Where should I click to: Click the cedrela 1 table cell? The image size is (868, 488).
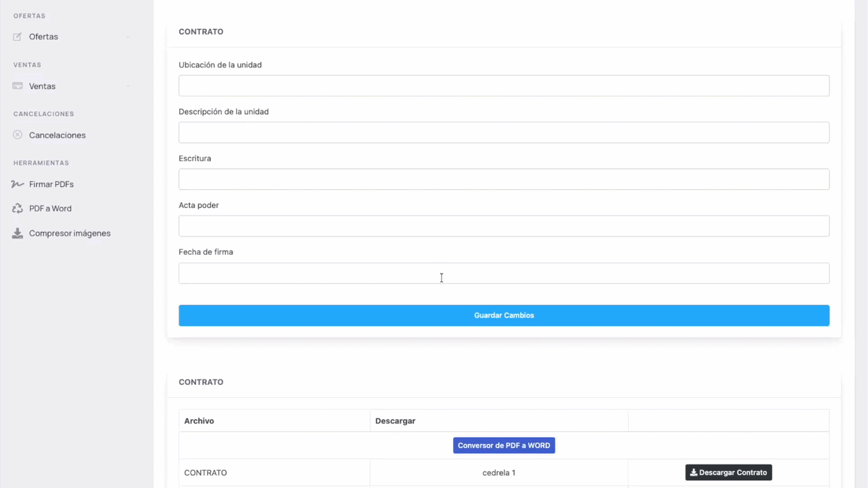[x=498, y=472]
